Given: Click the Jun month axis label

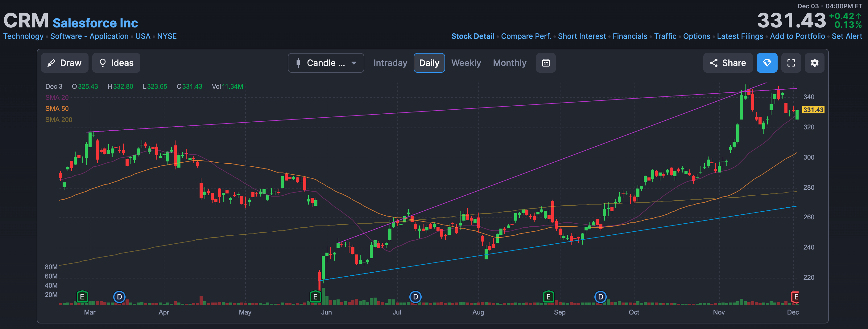Looking at the screenshot, I should 326,312.
